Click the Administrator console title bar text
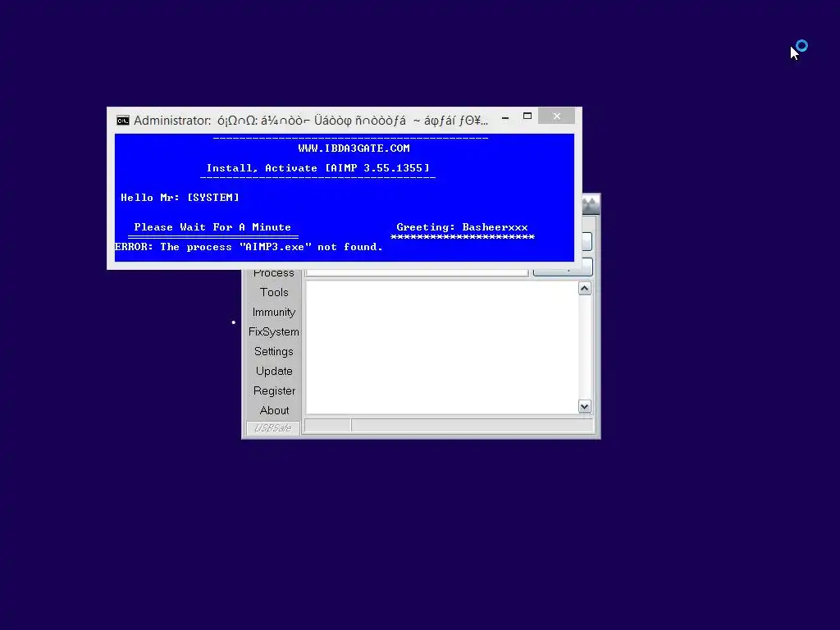Viewport: 840px width, 630px height. pyautogui.click(x=311, y=121)
